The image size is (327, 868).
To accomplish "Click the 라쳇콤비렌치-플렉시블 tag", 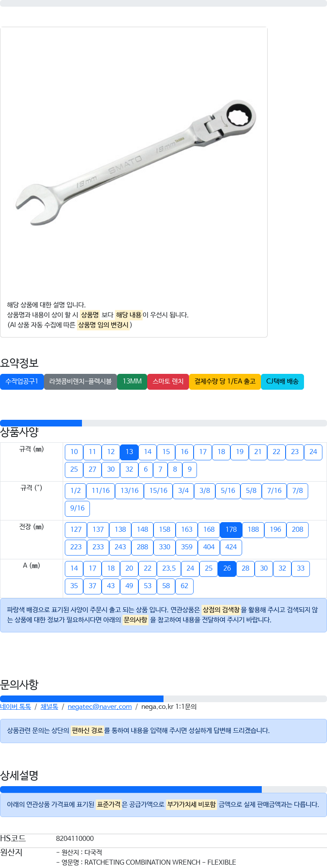I will click(x=80, y=381).
